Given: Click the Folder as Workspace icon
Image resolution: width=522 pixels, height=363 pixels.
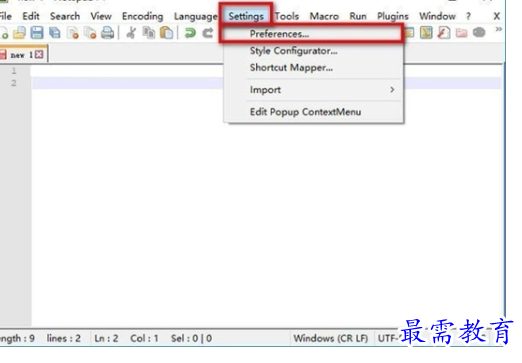Looking at the screenshot, I should pos(462,33).
